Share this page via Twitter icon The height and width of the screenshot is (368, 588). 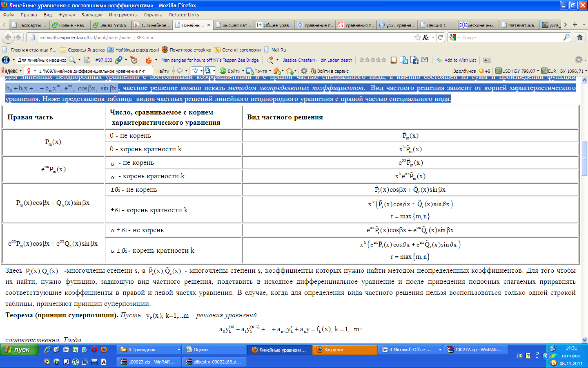pyautogui.click(x=404, y=60)
